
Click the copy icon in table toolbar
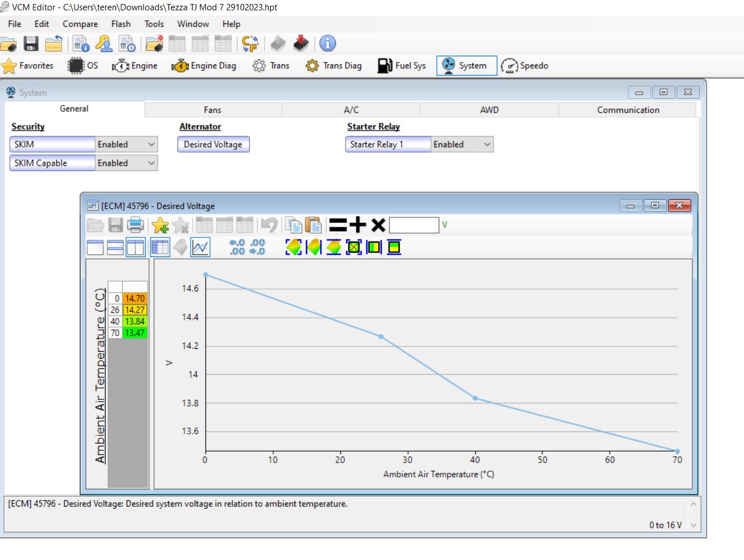(293, 225)
